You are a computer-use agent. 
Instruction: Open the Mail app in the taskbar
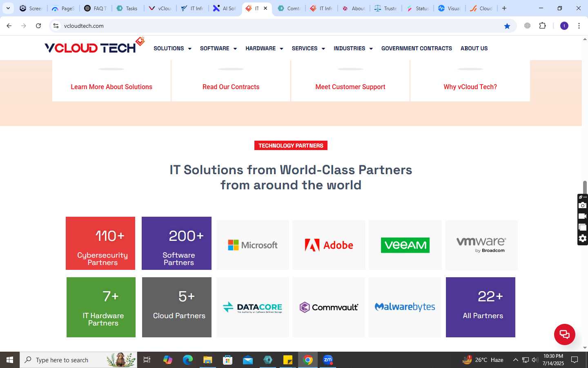tap(248, 360)
